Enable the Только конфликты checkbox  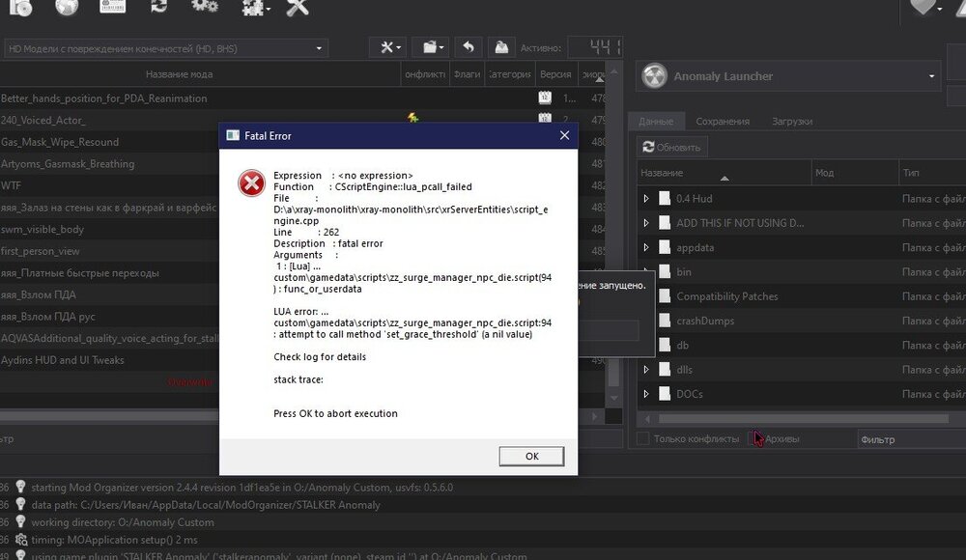point(641,437)
